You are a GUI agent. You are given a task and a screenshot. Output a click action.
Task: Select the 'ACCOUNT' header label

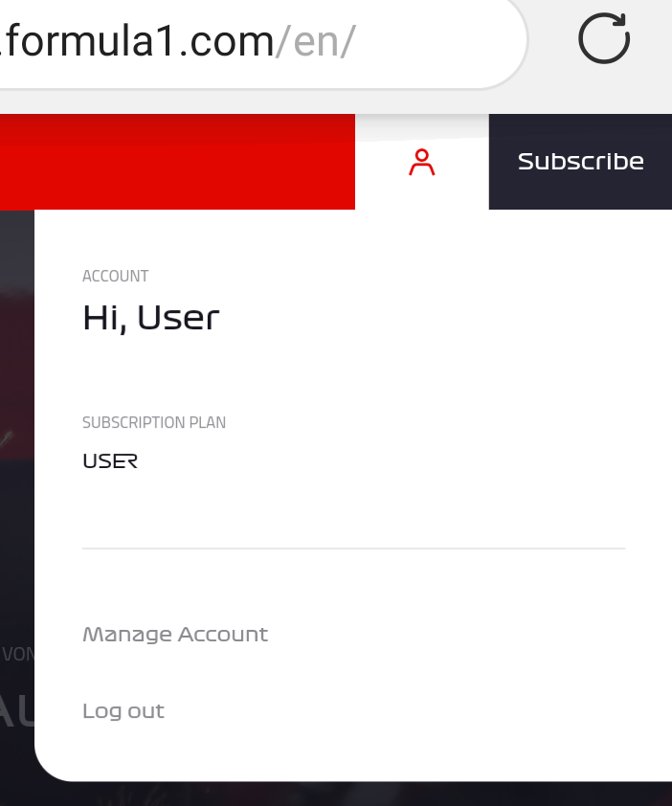115,276
